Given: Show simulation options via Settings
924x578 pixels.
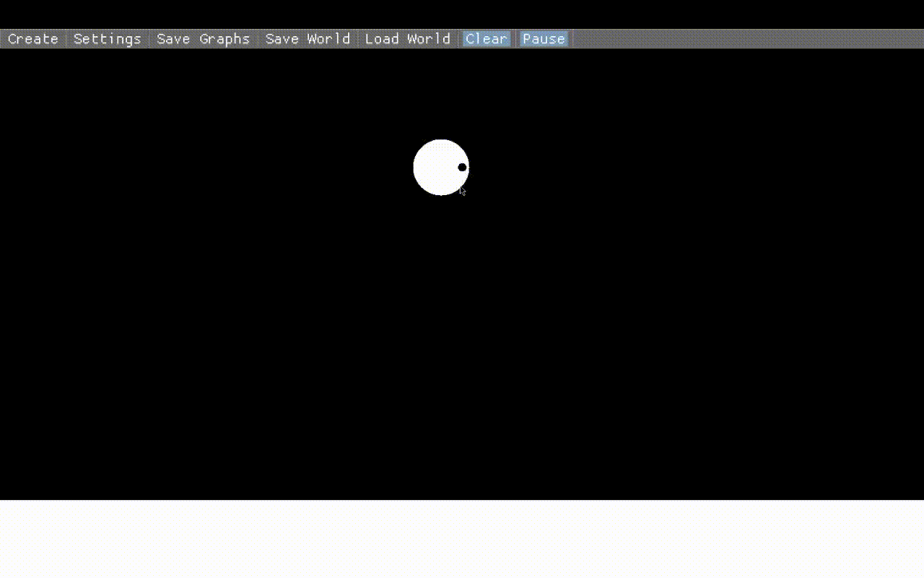Looking at the screenshot, I should (108, 39).
